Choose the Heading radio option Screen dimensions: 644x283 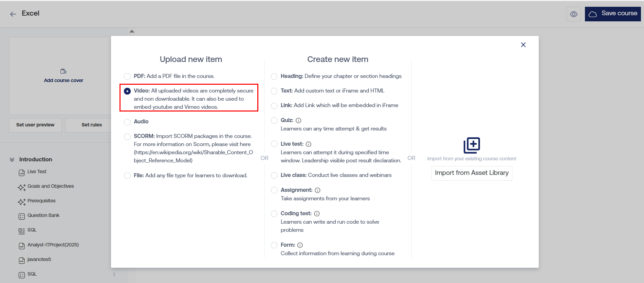click(x=274, y=76)
